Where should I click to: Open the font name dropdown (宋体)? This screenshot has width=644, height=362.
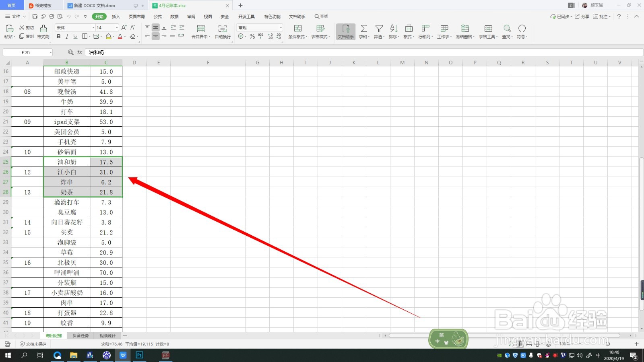click(93, 28)
